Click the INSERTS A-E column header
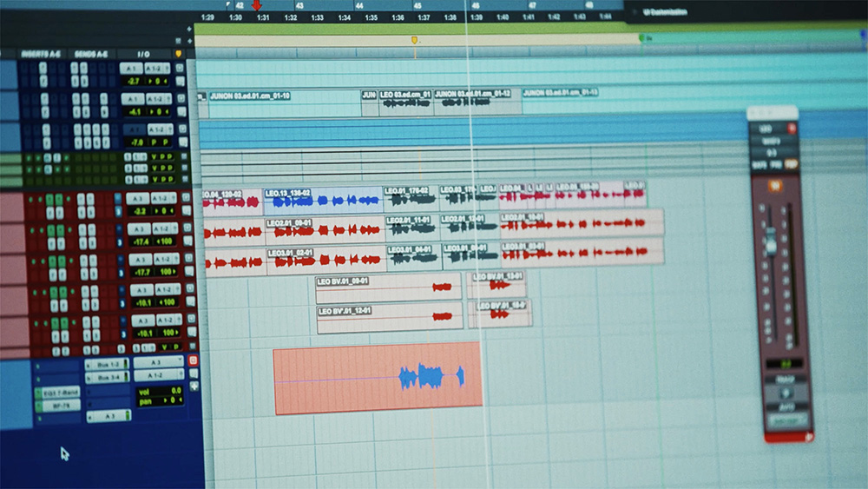 click(x=41, y=54)
